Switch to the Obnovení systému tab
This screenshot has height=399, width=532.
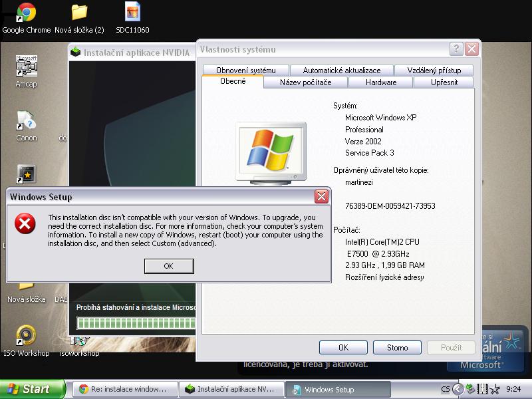tap(245, 70)
